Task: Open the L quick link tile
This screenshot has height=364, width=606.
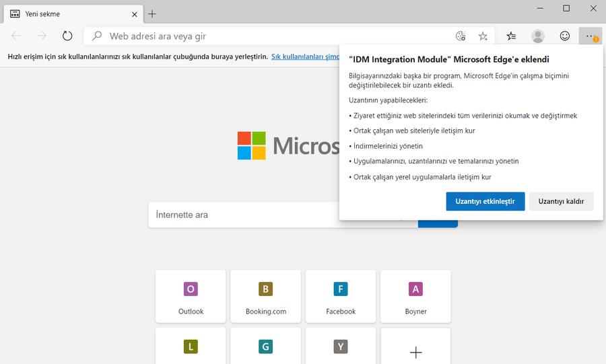Action: [x=191, y=347]
